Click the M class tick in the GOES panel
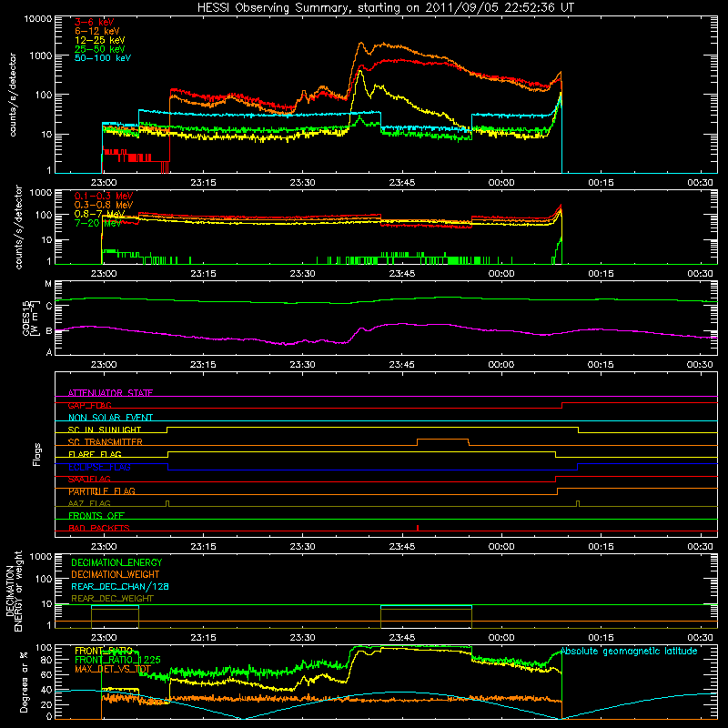728x728 pixels. [x=48, y=284]
